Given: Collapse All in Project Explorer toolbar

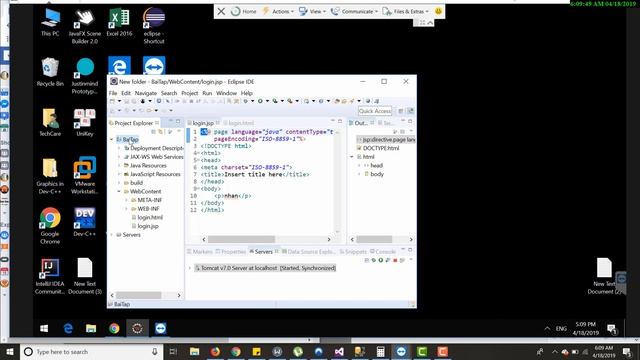Looking at the screenshot, I should click(154, 131).
